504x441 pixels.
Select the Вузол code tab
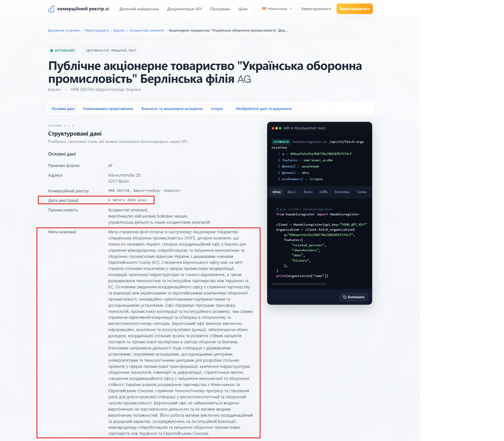coord(308,192)
